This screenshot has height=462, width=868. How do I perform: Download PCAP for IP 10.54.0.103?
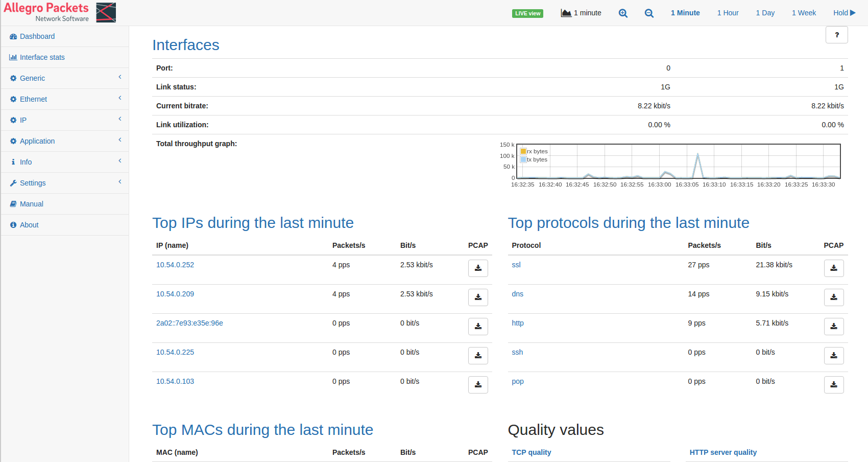pos(478,385)
